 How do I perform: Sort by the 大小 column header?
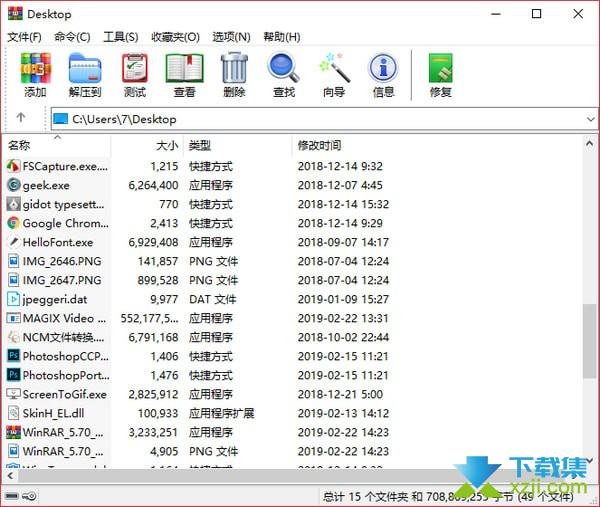tap(147, 145)
